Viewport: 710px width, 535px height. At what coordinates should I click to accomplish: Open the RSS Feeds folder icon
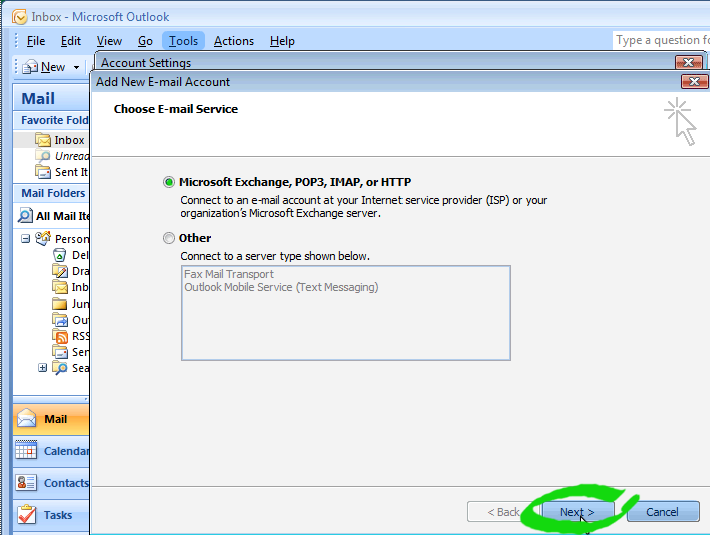tap(60, 336)
